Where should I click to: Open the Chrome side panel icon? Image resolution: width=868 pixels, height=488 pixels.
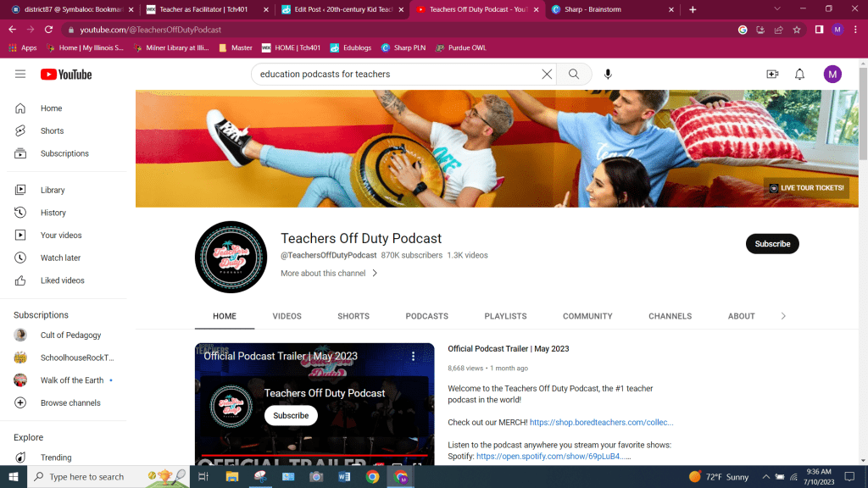(819, 30)
